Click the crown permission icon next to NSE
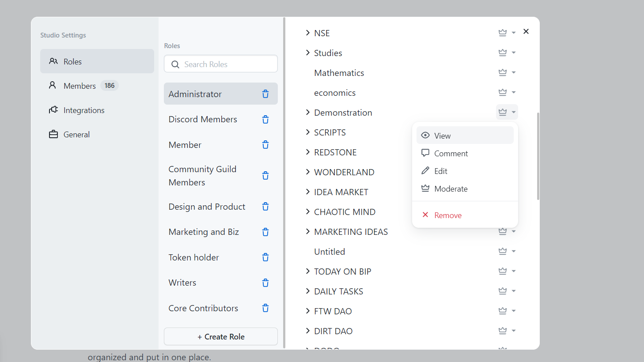 coord(502,32)
